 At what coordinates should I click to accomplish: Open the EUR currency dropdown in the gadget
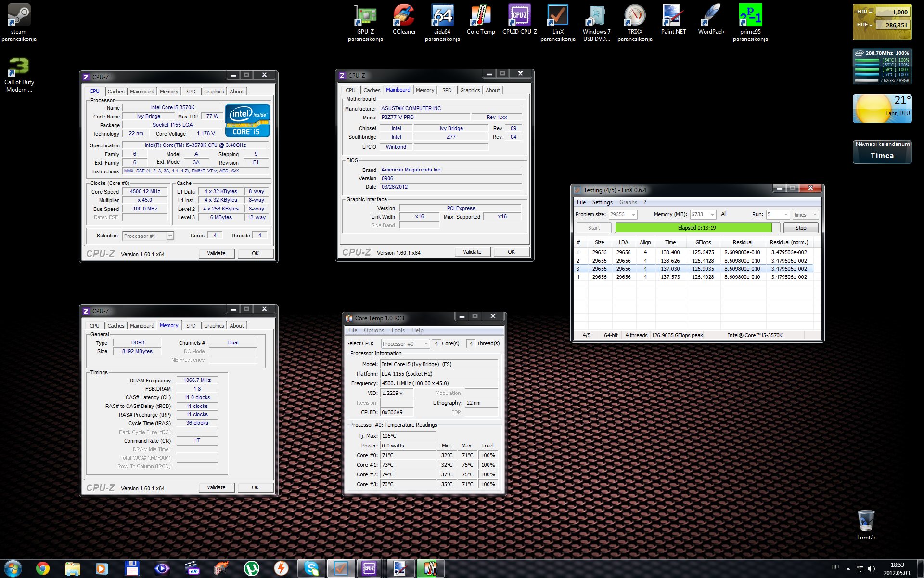point(865,12)
